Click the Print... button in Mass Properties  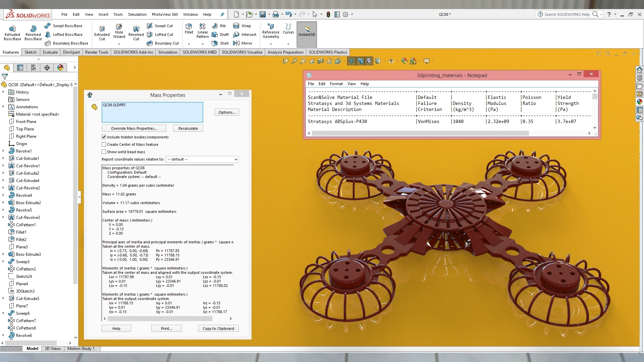166,328
